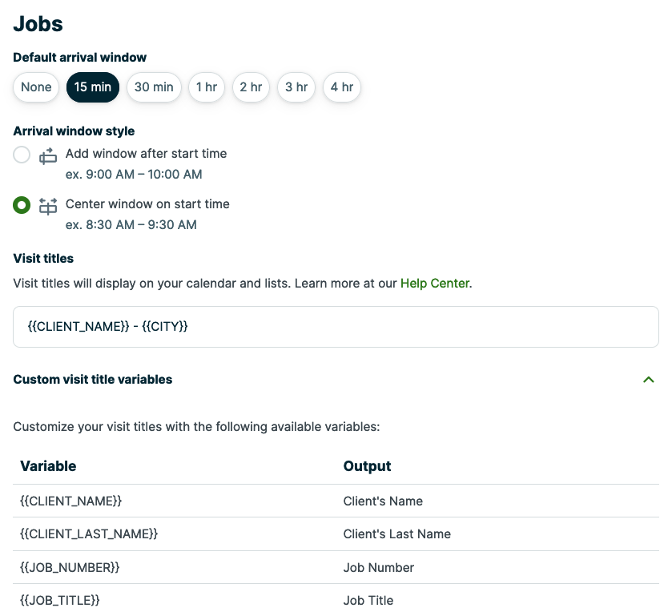Select 'None' for default arrival window

pyautogui.click(x=35, y=87)
